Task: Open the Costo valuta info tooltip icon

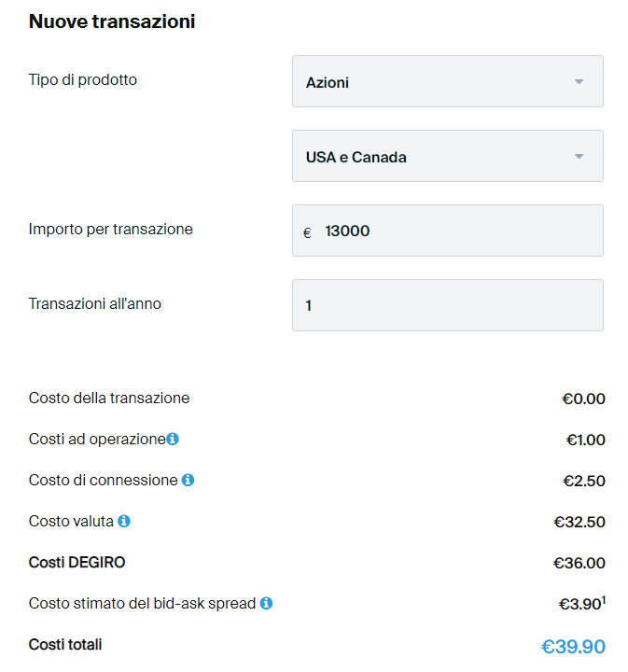Action: pos(124,521)
